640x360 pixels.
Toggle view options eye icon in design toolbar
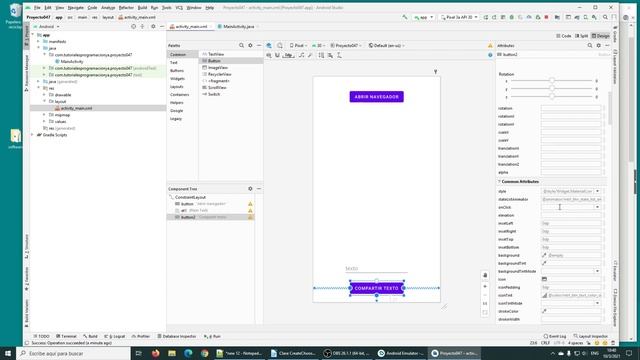[269, 55]
